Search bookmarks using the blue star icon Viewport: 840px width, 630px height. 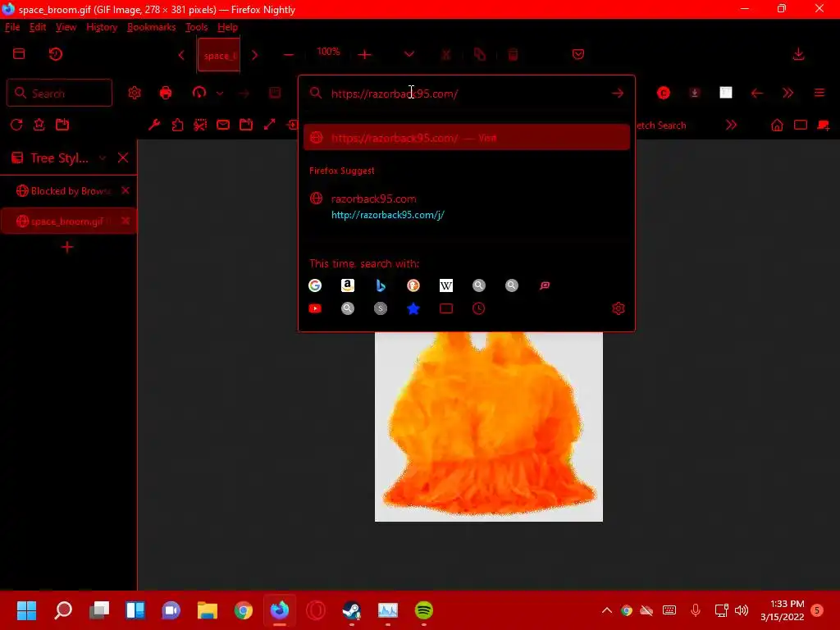tap(413, 308)
